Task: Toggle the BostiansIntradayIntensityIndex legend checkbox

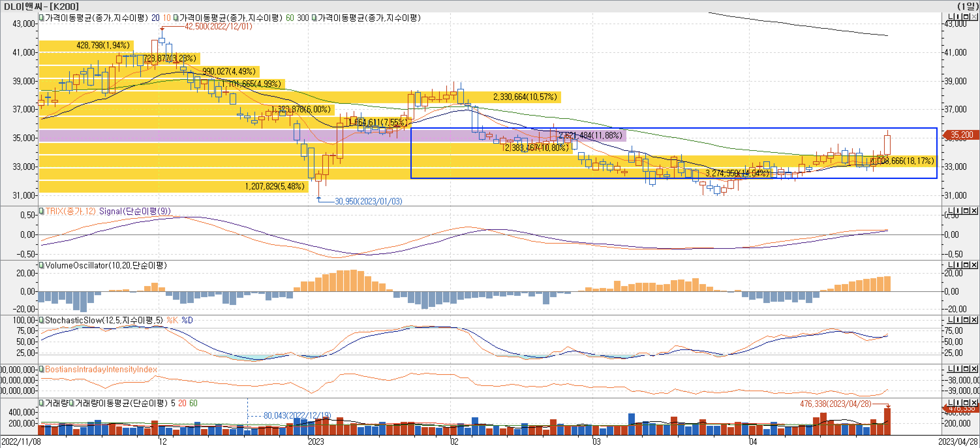Action: click(41, 369)
